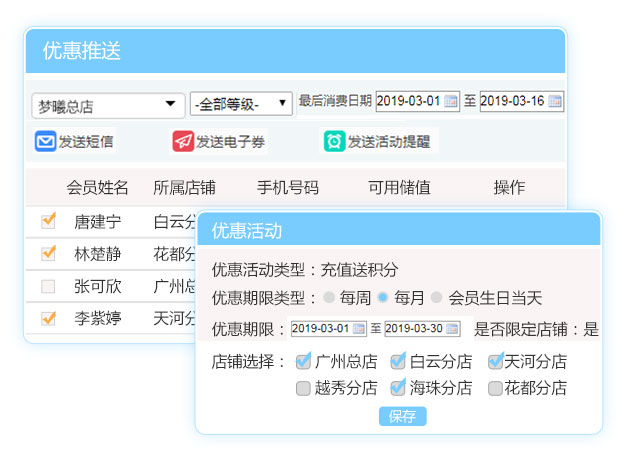Click the 发送活动提醒 text label
This screenshot has height=465, width=639.
[389, 142]
